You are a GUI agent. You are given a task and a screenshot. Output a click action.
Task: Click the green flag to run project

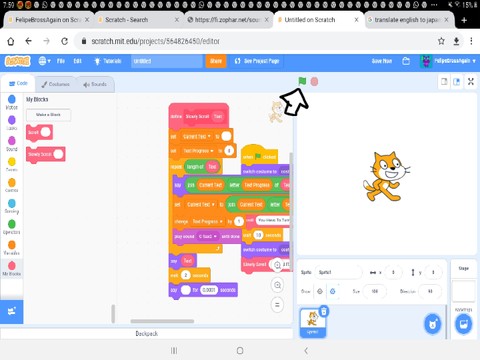click(x=302, y=81)
